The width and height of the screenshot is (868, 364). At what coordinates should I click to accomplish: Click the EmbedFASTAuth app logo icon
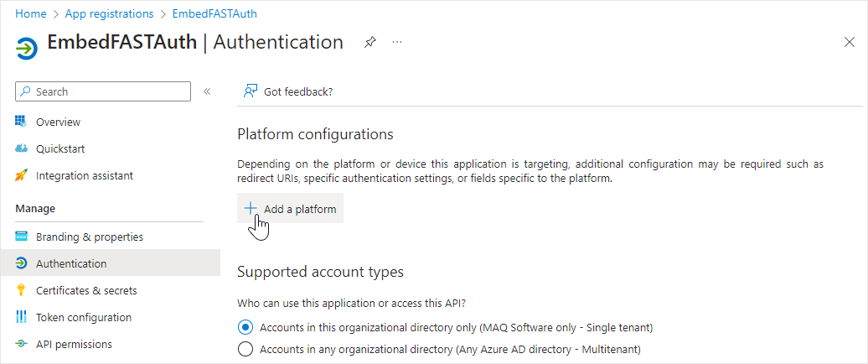pos(27,48)
